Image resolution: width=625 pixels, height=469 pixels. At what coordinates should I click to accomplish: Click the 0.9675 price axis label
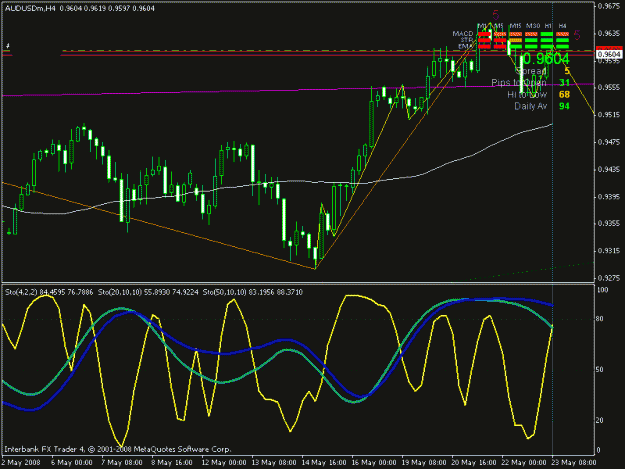tap(610, 6)
